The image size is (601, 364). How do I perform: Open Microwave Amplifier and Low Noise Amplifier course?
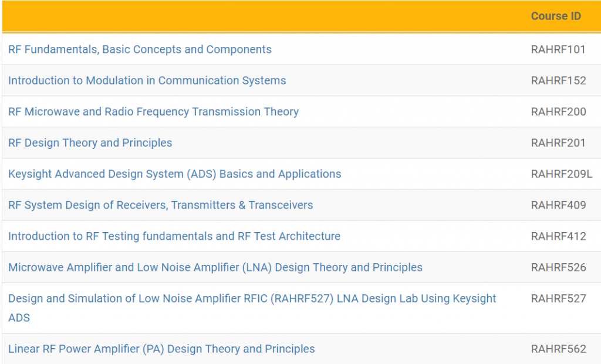tap(215, 267)
